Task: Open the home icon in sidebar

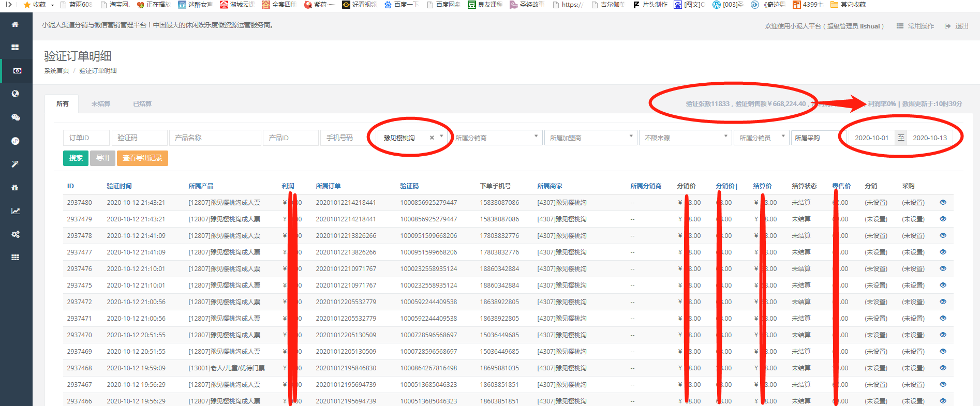Action: coord(15,24)
